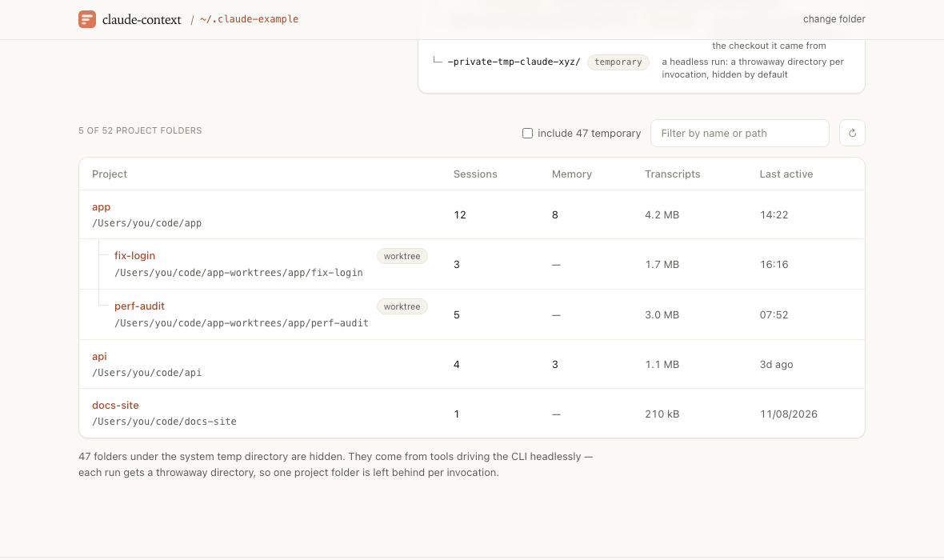944x560 pixels.
Task: Open the ~/.claude-example path in the header
Action: 250,19
